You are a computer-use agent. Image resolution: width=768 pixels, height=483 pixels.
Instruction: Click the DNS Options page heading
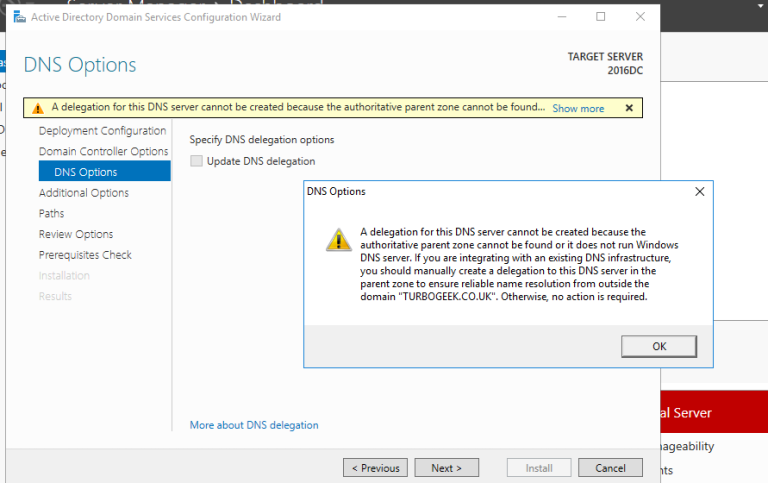80,65
